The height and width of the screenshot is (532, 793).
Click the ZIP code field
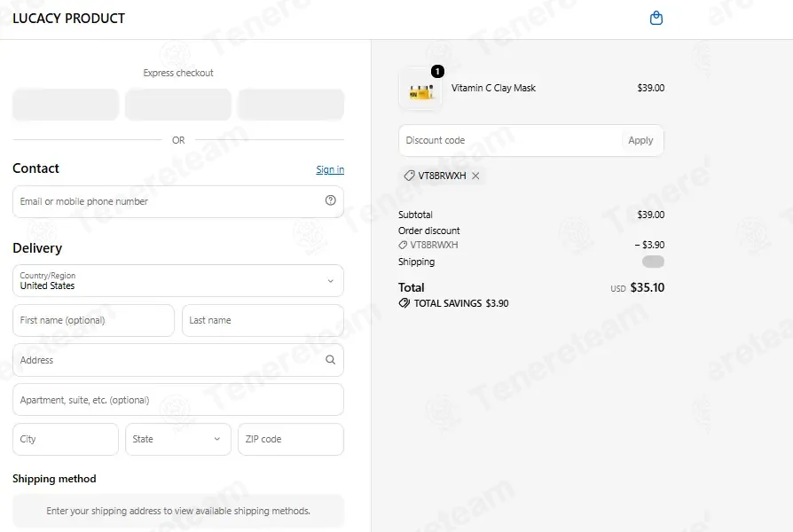coord(291,439)
